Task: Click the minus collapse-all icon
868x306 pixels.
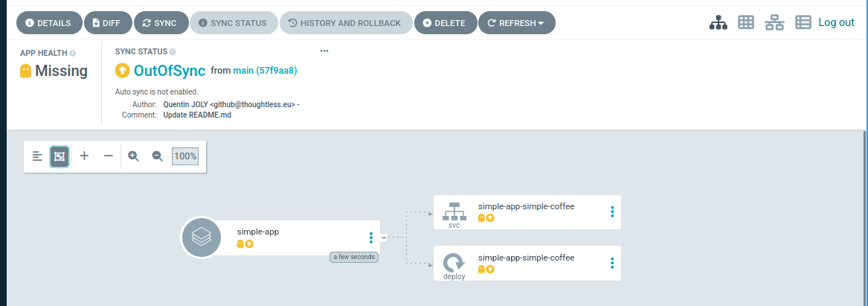Action: [108, 156]
